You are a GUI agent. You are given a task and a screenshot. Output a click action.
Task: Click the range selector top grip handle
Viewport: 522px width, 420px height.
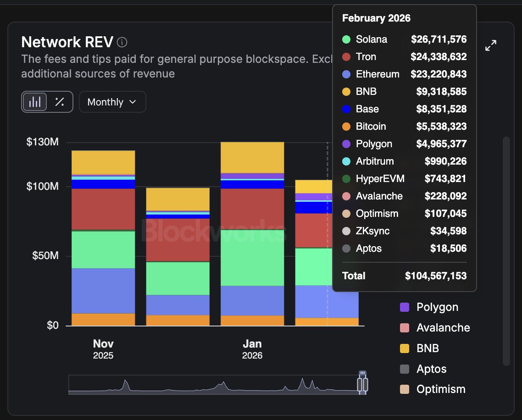click(363, 373)
